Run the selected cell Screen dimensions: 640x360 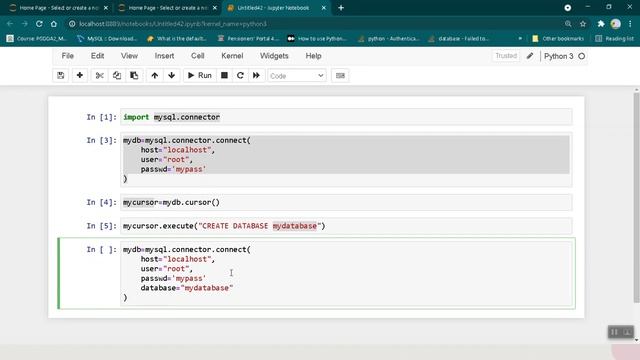coord(200,76)
